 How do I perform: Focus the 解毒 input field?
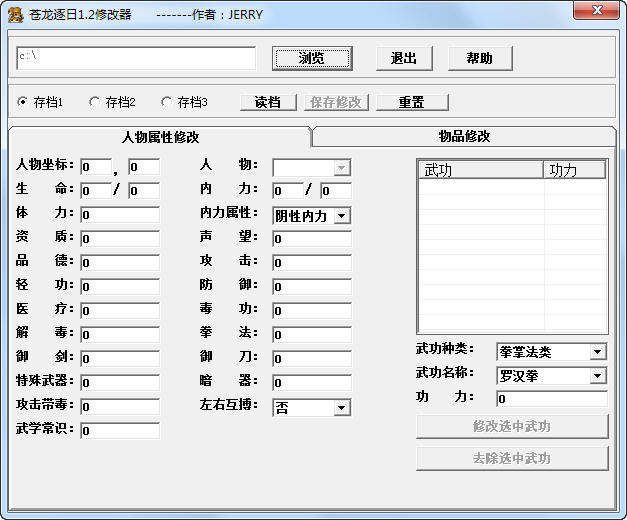coord(120,335)
